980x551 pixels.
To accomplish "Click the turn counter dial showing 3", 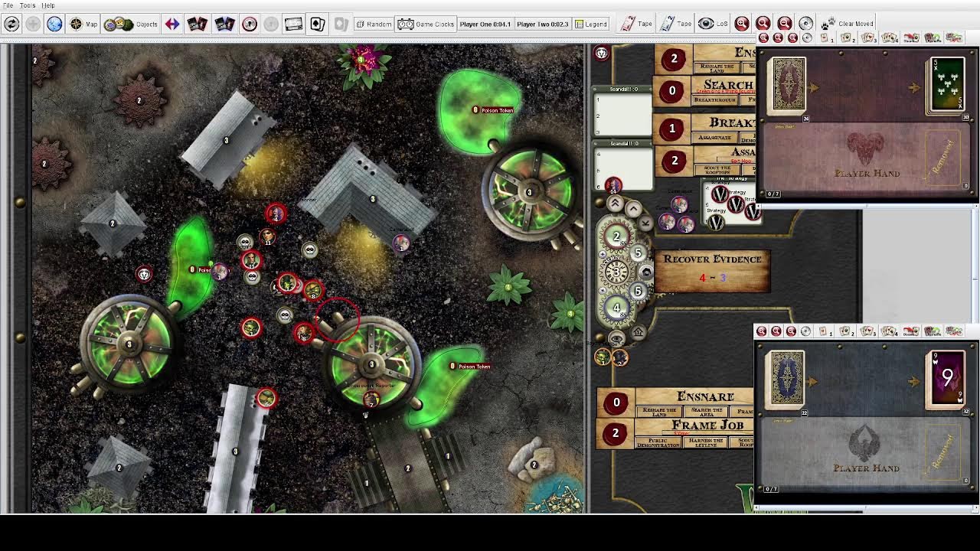I will tap(616, 272).
